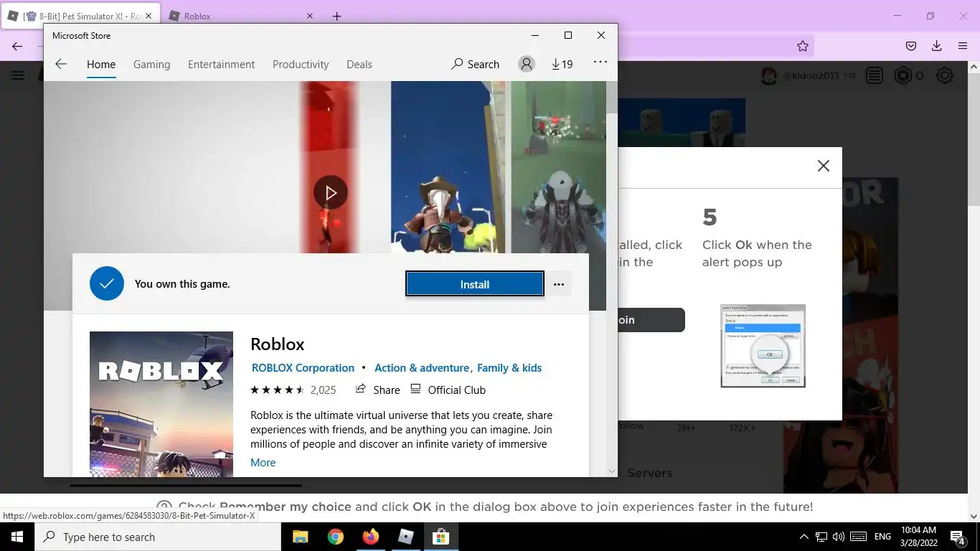Close the Roblox browser tab
Viewport: 980px width, 551px height.
tap(309, 16)
